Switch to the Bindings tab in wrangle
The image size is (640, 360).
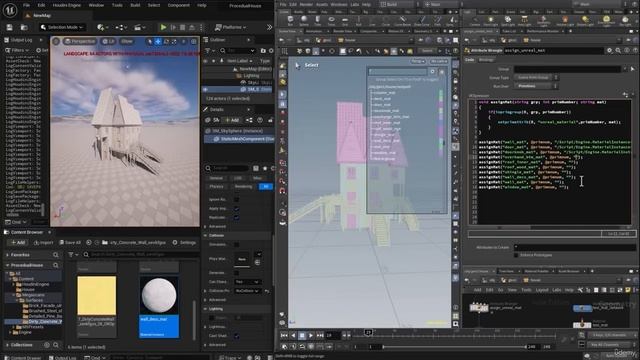[486, 60]
